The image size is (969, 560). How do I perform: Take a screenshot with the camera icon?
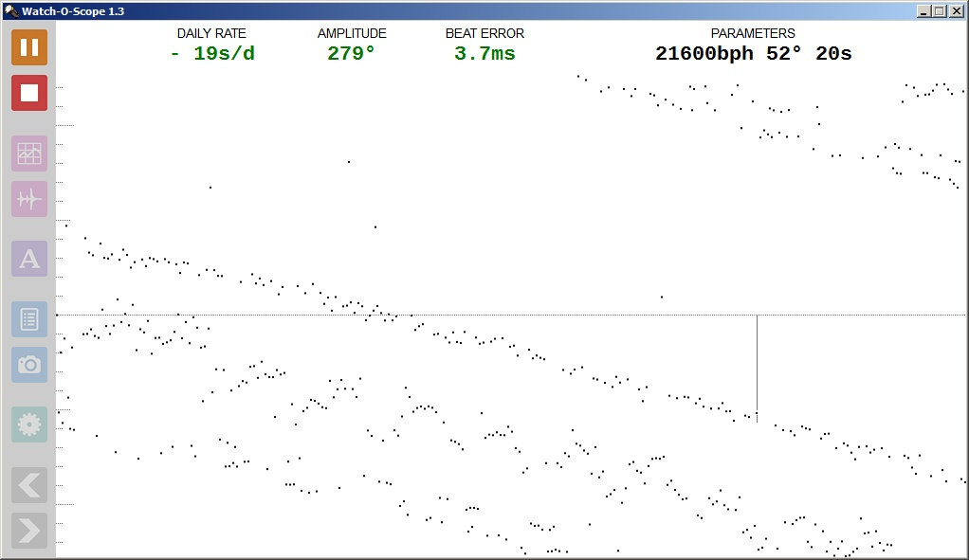29,365
